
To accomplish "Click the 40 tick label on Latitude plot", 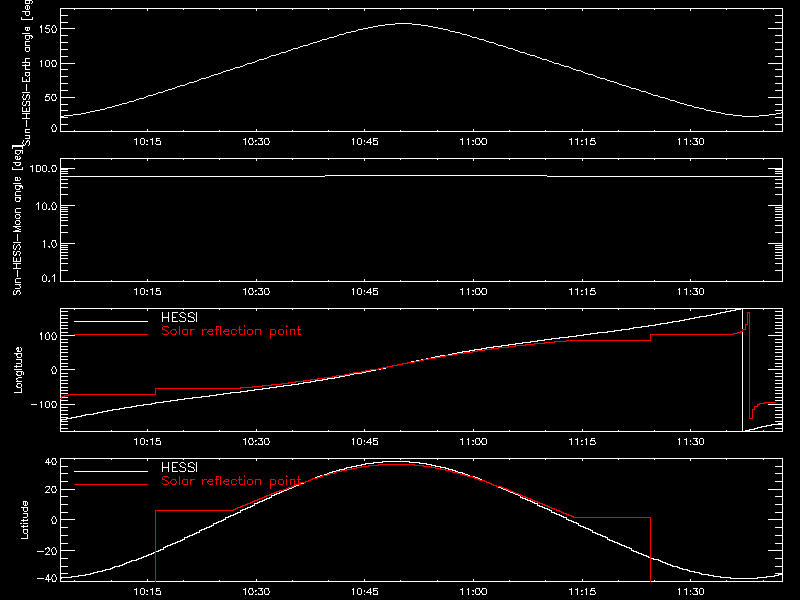I will click(x=51, y=462).
